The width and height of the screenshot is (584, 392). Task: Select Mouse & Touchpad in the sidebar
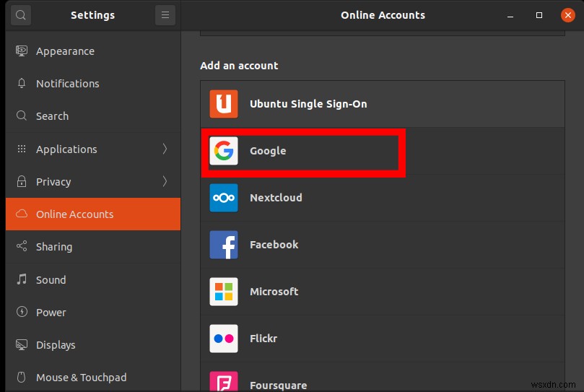click(81, 378)
